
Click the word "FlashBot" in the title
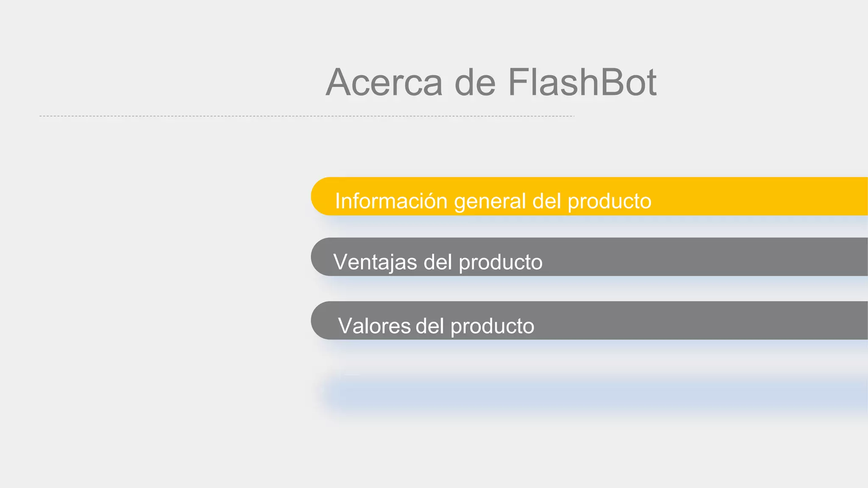[x=582, y=82]
